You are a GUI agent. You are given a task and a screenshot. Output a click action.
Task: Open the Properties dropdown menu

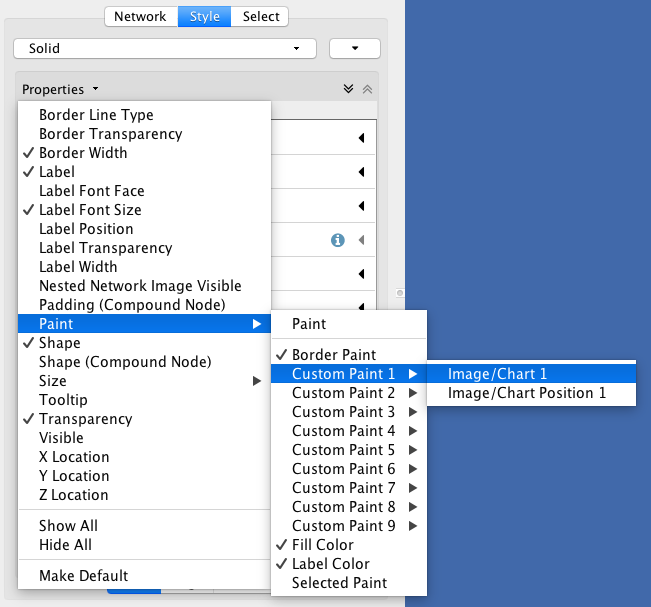tap(60, 90)
